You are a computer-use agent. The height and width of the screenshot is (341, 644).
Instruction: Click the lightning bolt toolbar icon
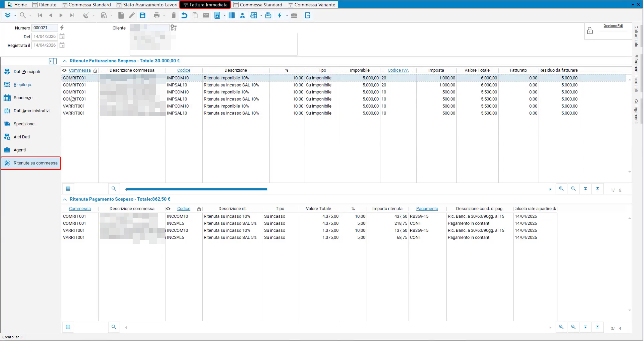click(280, 15)
